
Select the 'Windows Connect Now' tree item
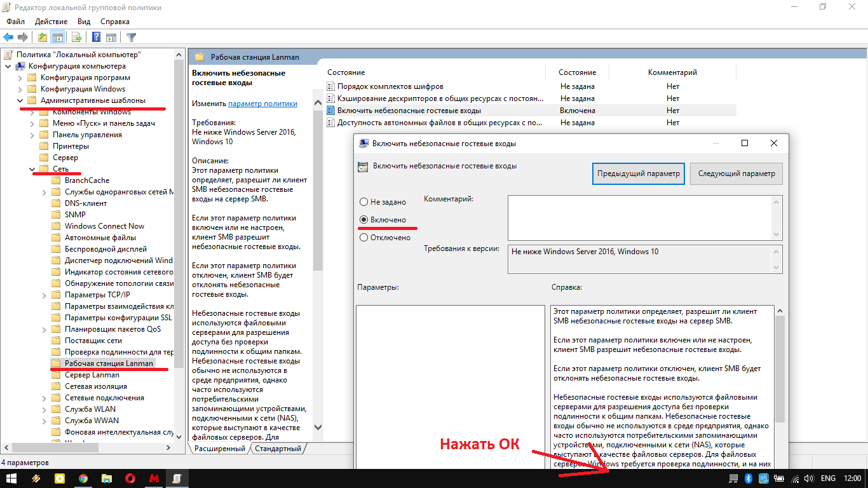pyautogui.click(x=104, y=226)
